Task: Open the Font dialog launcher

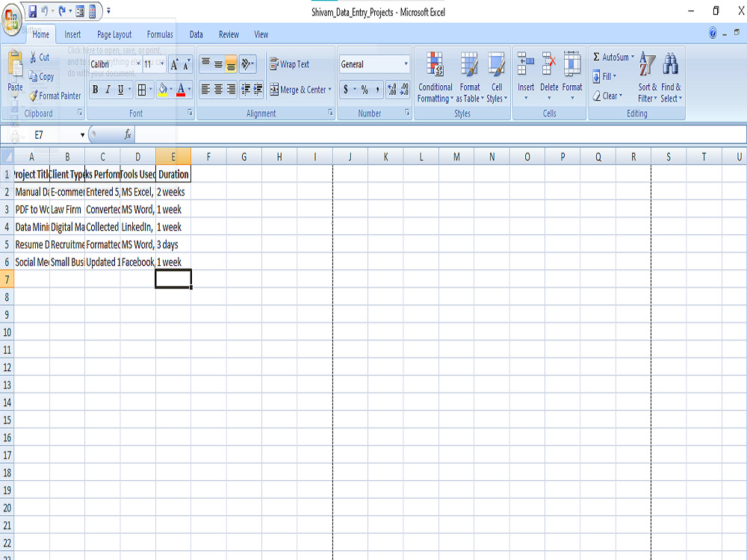Action: [x=190, y=113]
